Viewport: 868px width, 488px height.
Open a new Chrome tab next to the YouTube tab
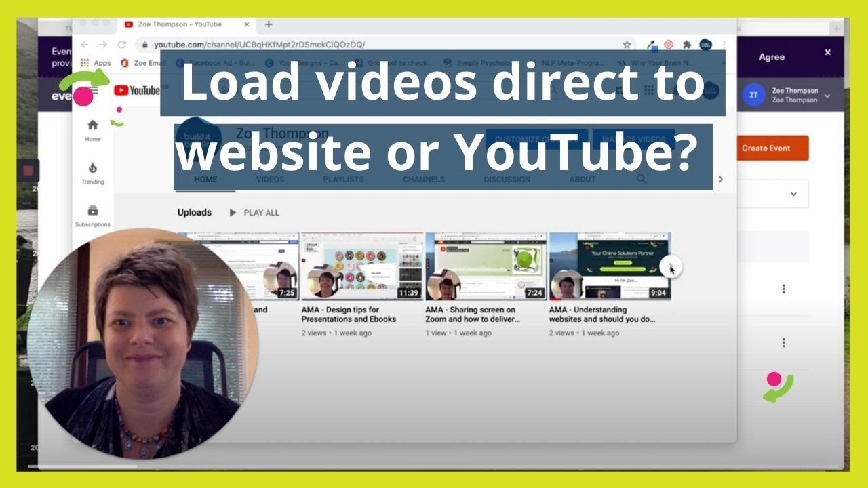pos(269,24)
